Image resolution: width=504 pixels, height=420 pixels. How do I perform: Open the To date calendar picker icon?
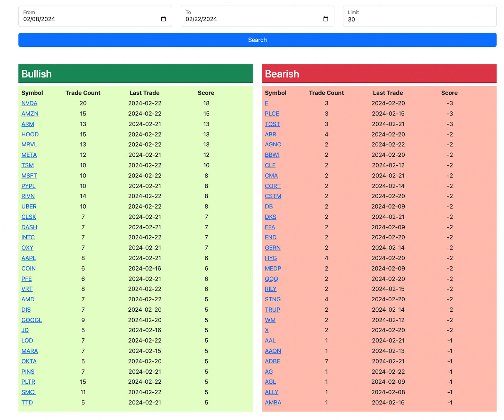[325, 19]
